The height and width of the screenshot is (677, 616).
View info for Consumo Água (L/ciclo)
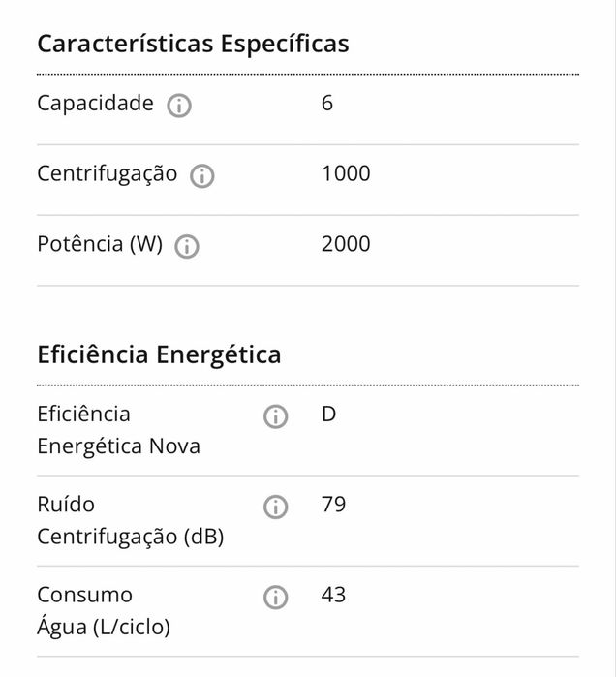(x=276, y=598)
